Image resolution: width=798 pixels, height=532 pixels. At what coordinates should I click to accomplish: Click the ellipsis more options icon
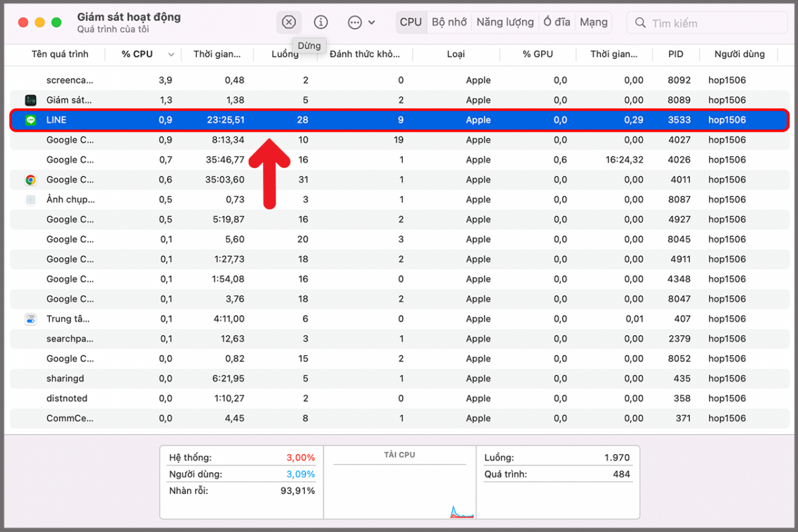353,21
